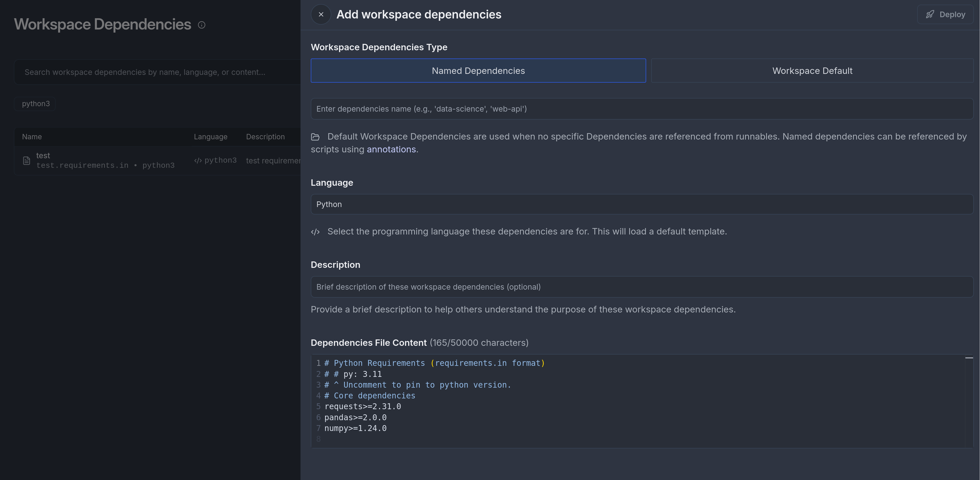Click the info icon beside Workspace Dependencies title
This screenshot has width=980, height=480.
(x=201, y=25)
